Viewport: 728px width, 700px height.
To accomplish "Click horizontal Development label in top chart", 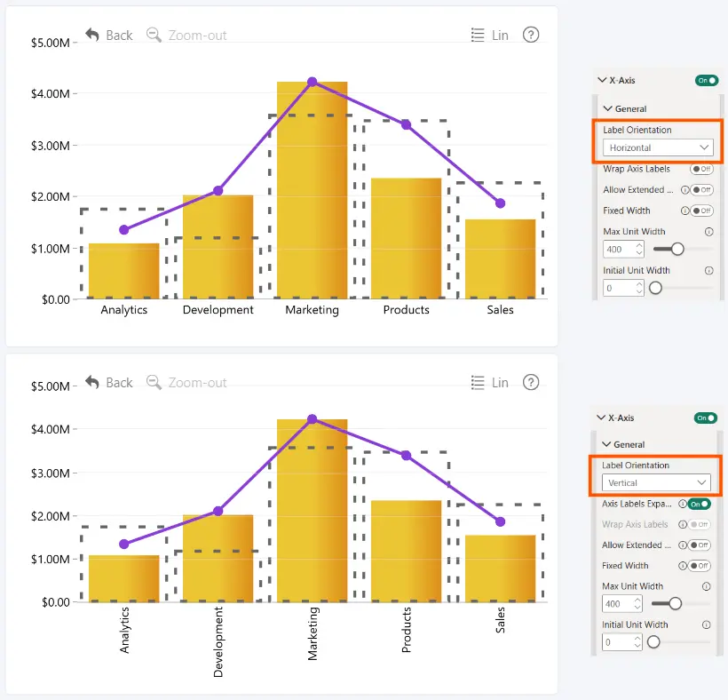I will (218, 310).
